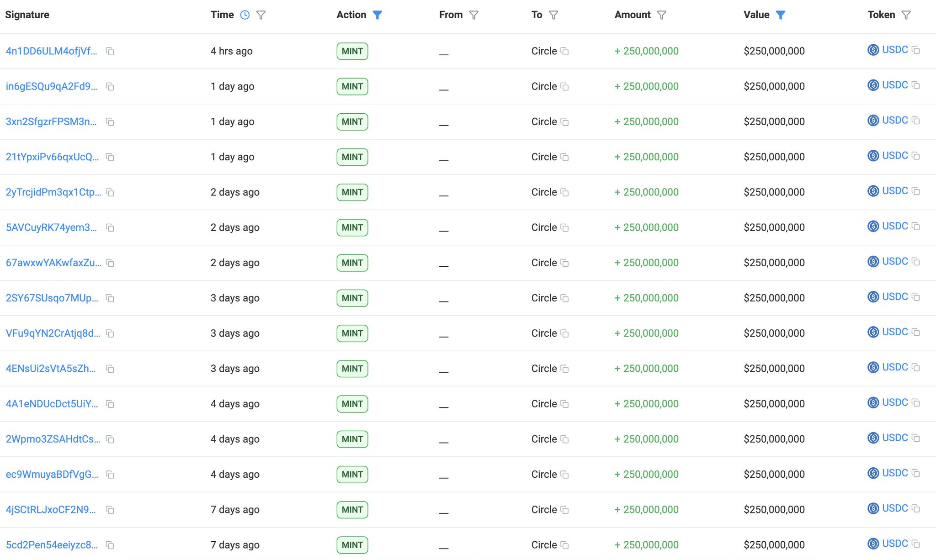The height and width of the screenshot is (560, 936).
Task: Open the From column filter
Action: (474, 15)
